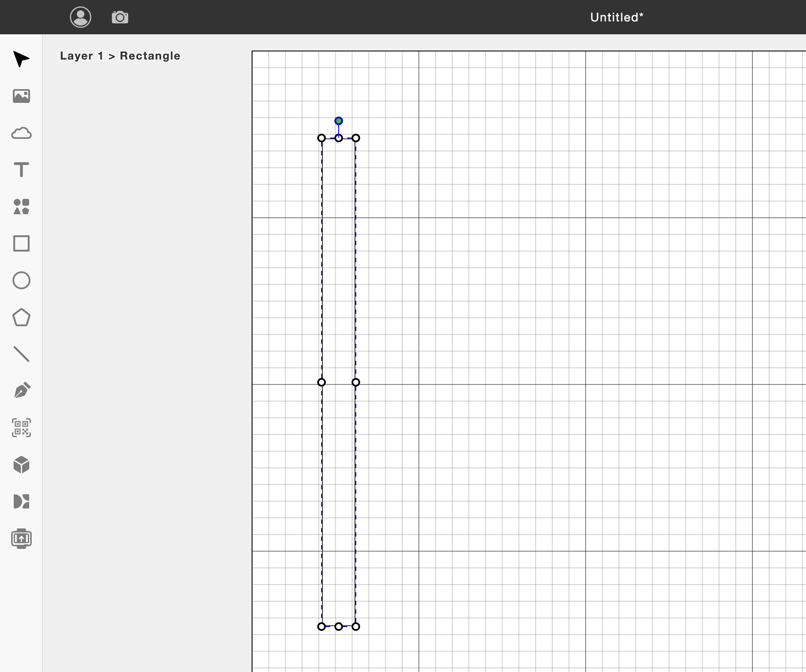Image resolution: width=806 pixels, height=672 pixels.
Task: Open the 3D box generator tool
Action: pos(21,465)
